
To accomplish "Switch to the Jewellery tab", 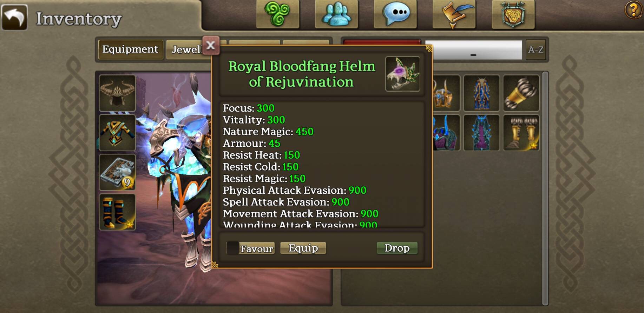I will 186,49.
